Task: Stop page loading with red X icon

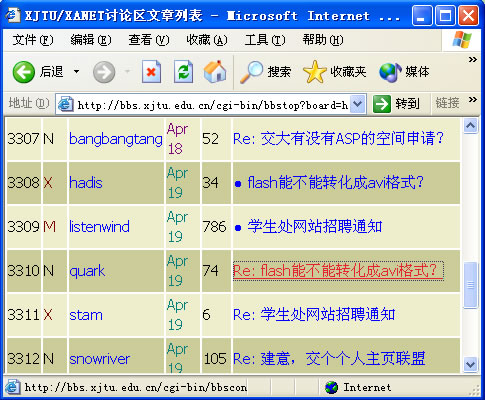Action: (151, 71)
